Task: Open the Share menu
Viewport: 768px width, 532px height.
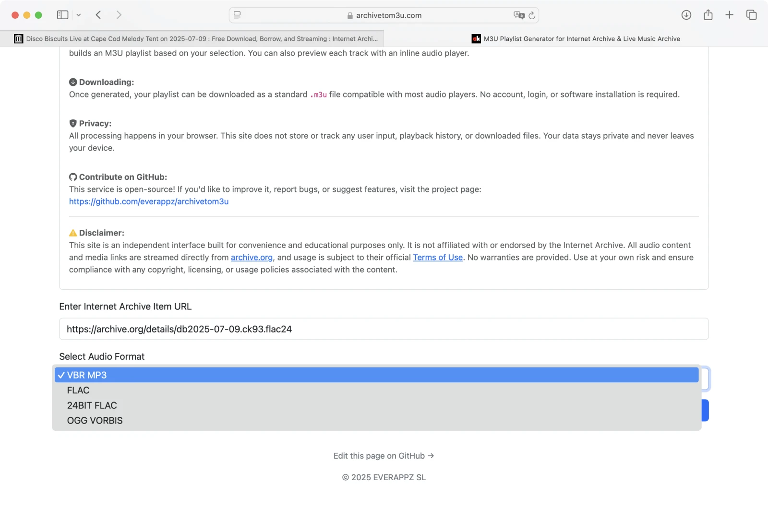Action: tap(708, 15)
